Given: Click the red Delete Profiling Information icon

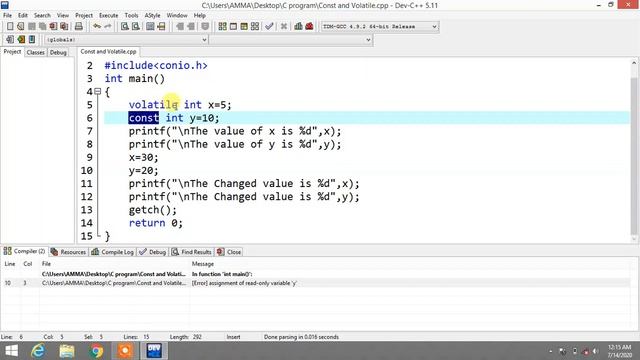Looking at the screenshot, I should [309, 27].
